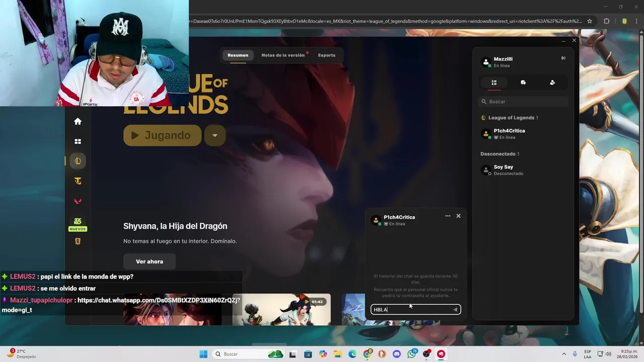The height and width of the screenshot is (362, 644).
Task: Click the search magnifier in friends panel
Action: point(484,102)
